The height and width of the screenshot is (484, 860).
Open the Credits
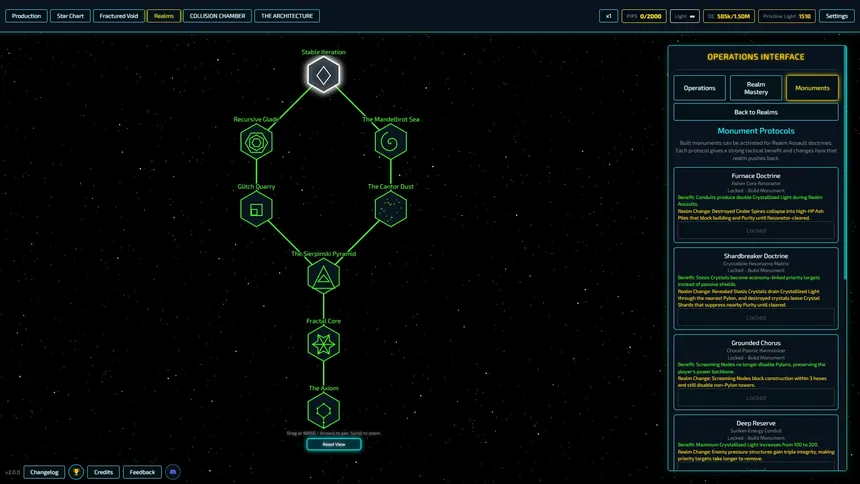pyautogui.click(x=103, y=472)
